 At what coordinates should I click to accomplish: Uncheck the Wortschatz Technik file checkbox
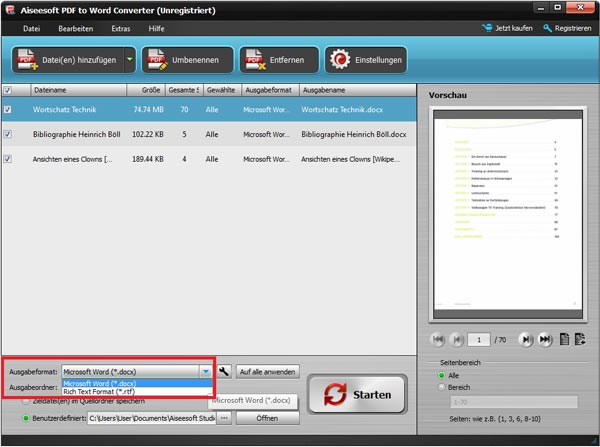coord(9,108)
